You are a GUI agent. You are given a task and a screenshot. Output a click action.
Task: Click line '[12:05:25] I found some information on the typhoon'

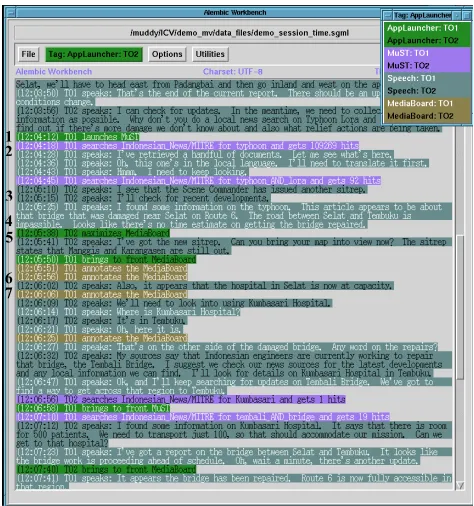[x=234, y=216]
